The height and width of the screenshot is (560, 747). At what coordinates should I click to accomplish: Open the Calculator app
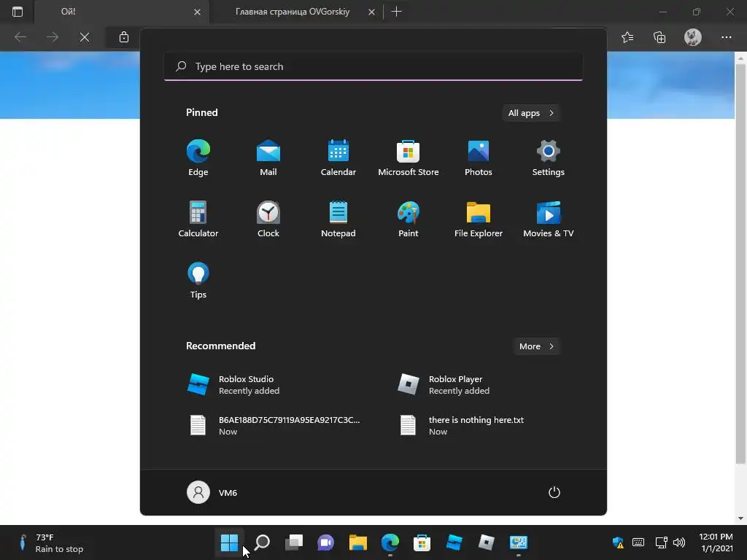(198, 219)
